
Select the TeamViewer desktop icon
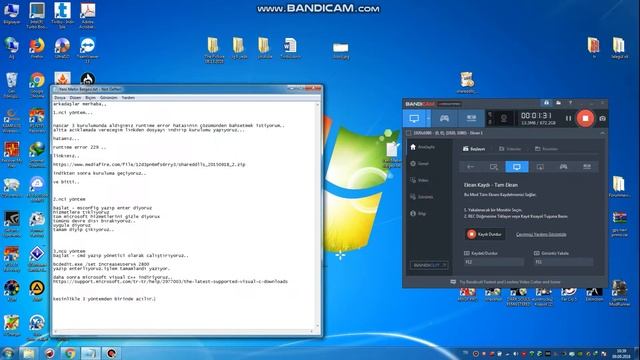[x=87, y=50]
